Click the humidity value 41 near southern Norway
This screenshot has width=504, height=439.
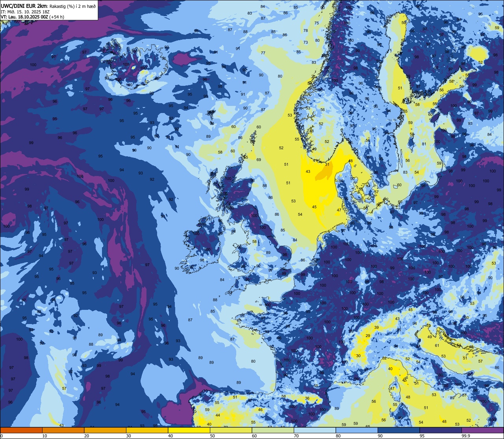point(315,161)
